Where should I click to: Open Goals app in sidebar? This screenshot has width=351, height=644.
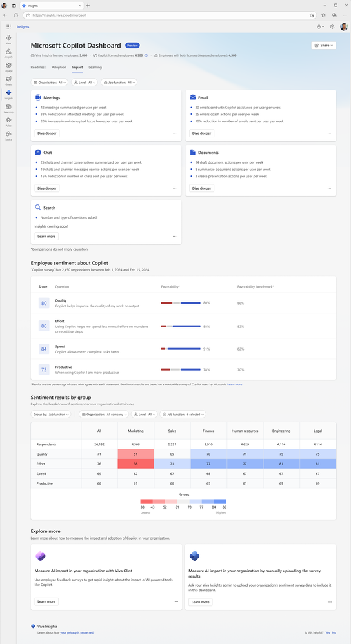[x=8, y=80]
